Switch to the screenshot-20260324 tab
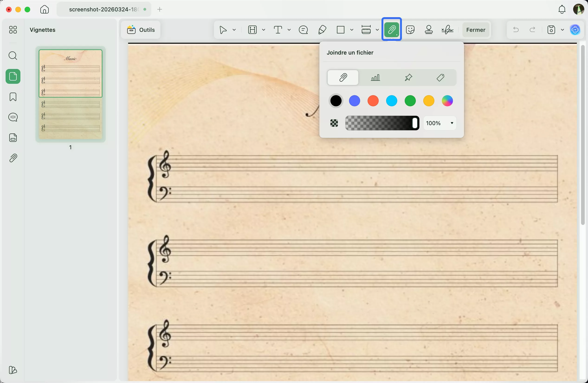The image size is (588, 383). click(x=103, y=9)
